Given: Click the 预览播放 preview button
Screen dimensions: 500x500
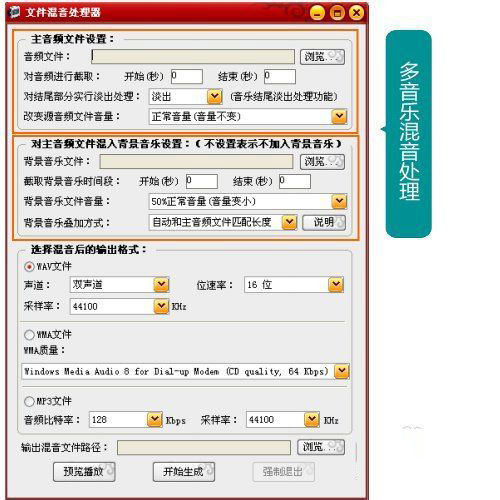Looking at the screenshot, I should 84,472.
